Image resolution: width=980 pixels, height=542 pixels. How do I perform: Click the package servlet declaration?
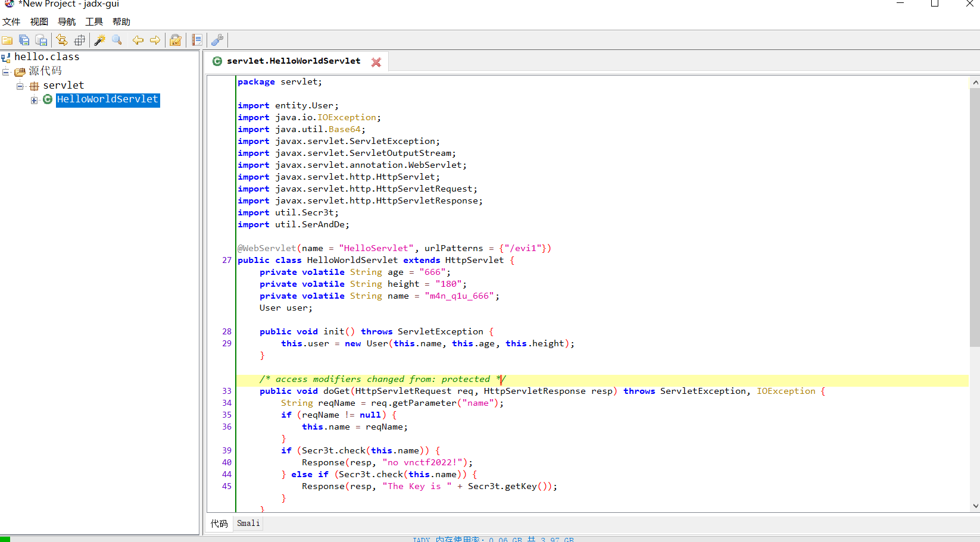click(x=280, y=82)
